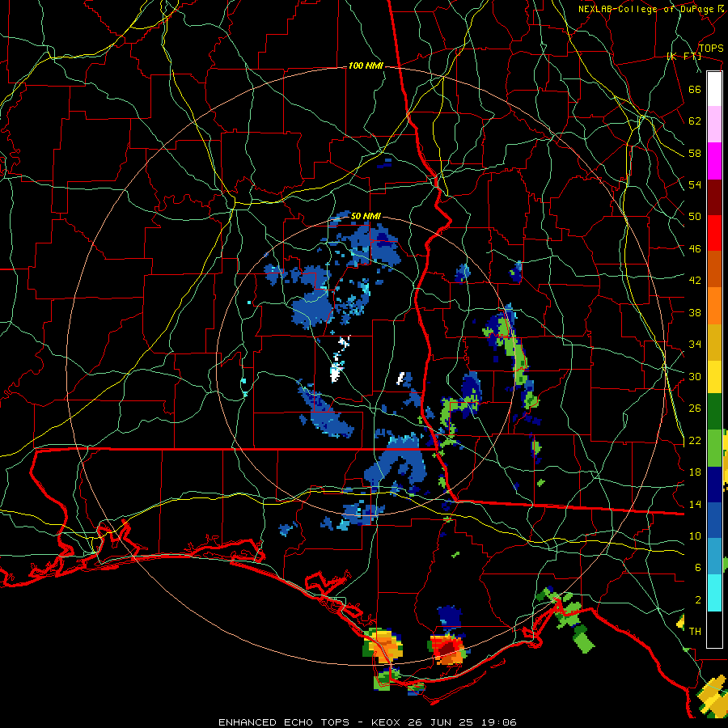The height and width of the screenshot is (728, 728).
Task: Click the '2' legend value
Action: [697, 600]
